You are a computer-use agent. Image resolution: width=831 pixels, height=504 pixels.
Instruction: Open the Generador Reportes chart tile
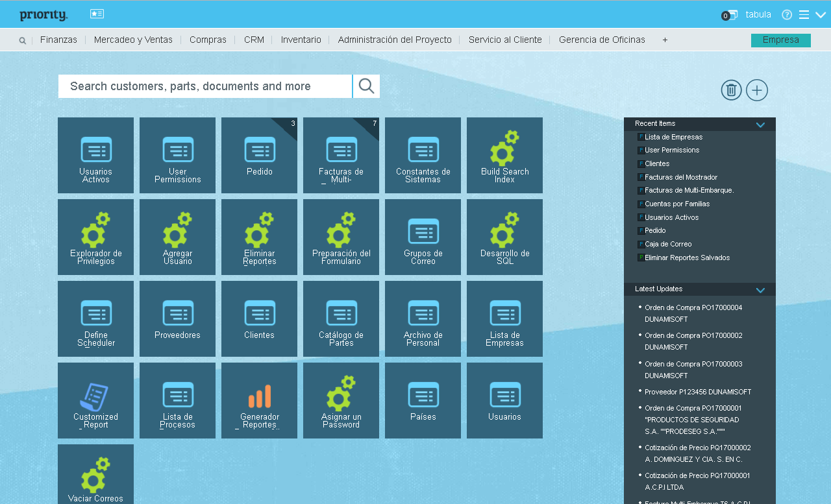coord(259,401)
